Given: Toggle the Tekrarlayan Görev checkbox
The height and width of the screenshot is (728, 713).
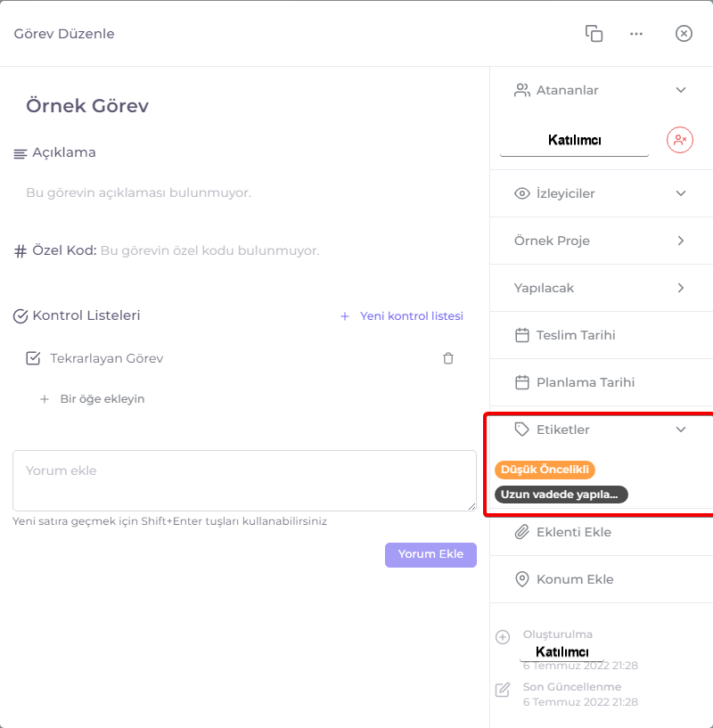Looking at the screenshot, I should pos(33,358).
